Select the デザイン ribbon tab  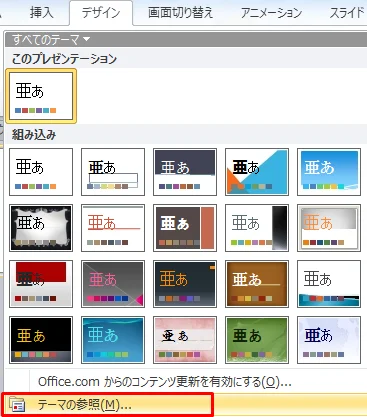click(101, 13)
